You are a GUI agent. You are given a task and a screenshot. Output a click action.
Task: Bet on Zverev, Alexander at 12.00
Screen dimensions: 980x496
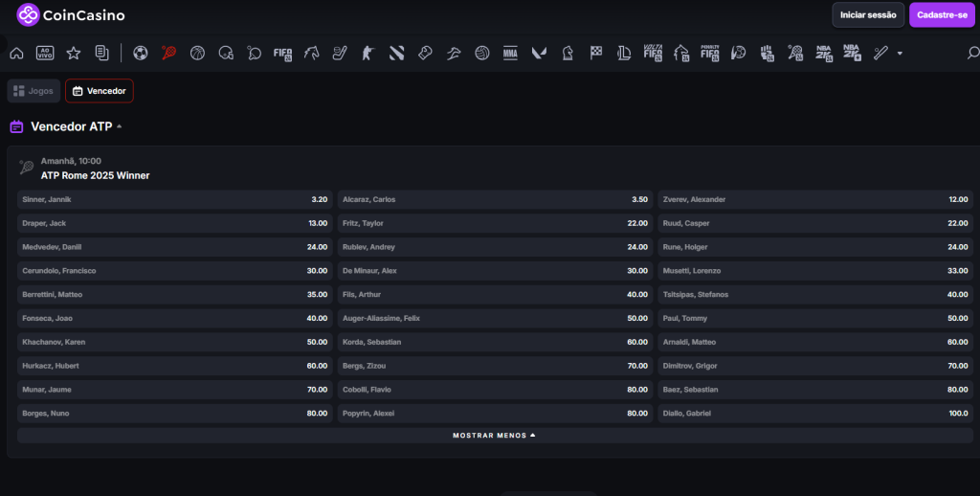[815, 199]
